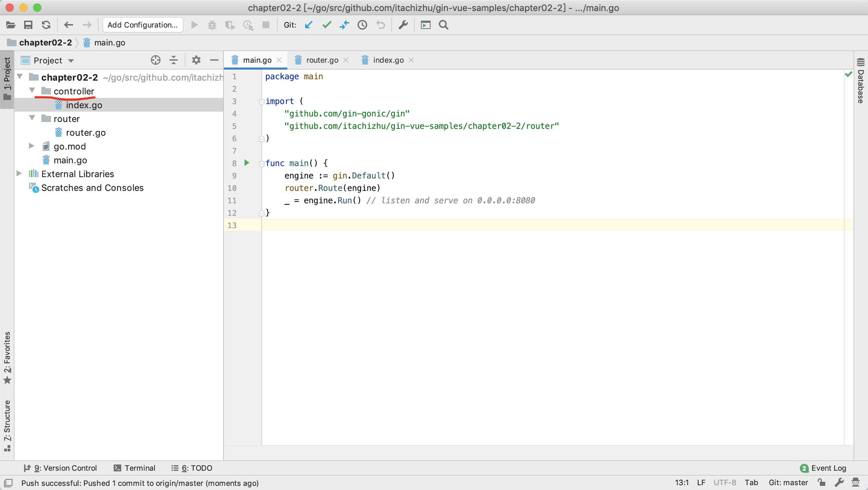Open the Event Log

click(823, 468)
